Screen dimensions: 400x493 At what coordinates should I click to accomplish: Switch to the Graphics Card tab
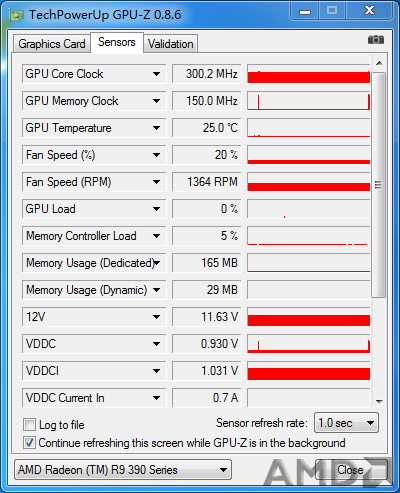[52, 44]
